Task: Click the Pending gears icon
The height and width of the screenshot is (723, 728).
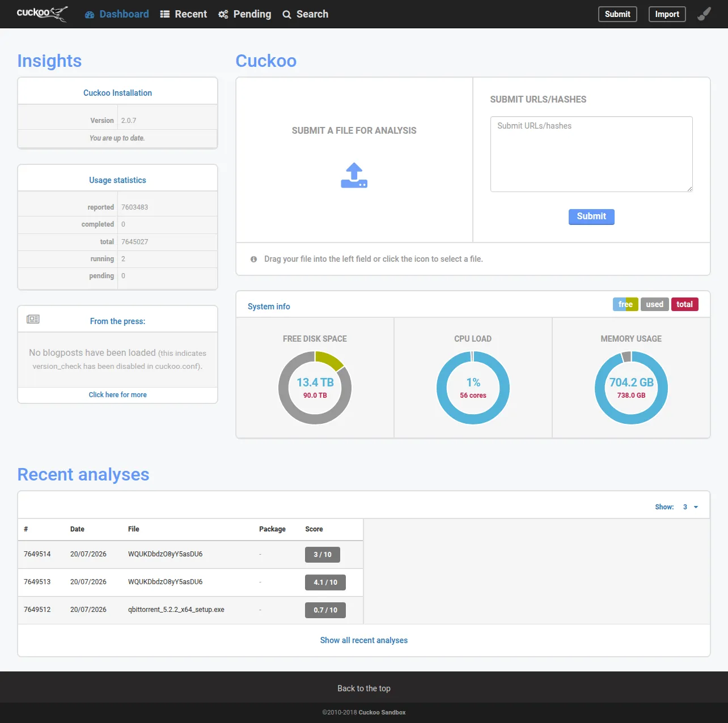Action: coord(223,14)
